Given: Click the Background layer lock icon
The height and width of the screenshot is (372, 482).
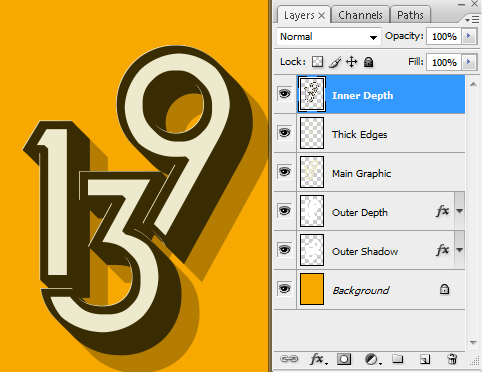Looking at the screenshot, I should point(444,289).
